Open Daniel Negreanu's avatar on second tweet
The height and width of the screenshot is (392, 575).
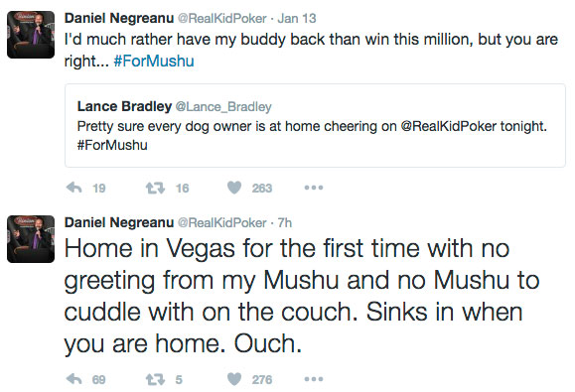coord(31,239)
